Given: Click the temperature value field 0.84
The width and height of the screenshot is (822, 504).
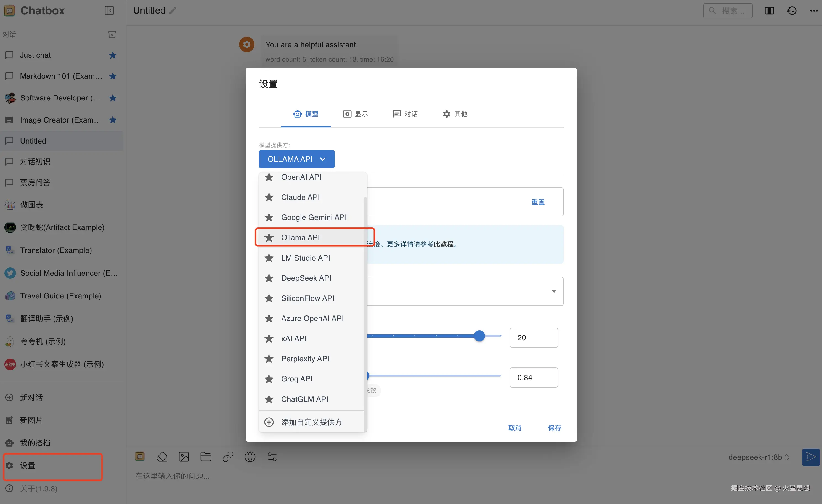Looking at the screenshot, I should (x=534, y=377).
